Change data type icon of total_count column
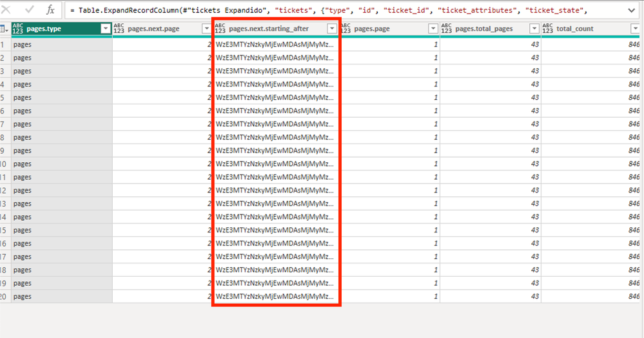644x338 pixels. [x=547, y=29]
